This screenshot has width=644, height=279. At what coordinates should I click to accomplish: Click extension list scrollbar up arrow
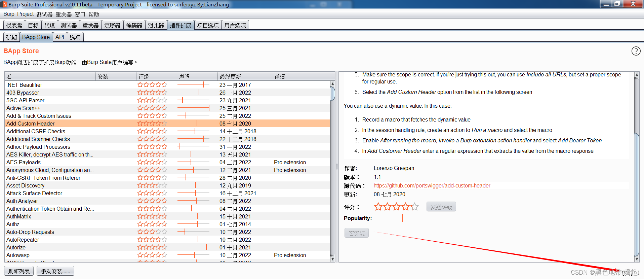click(x=332, y=83)
